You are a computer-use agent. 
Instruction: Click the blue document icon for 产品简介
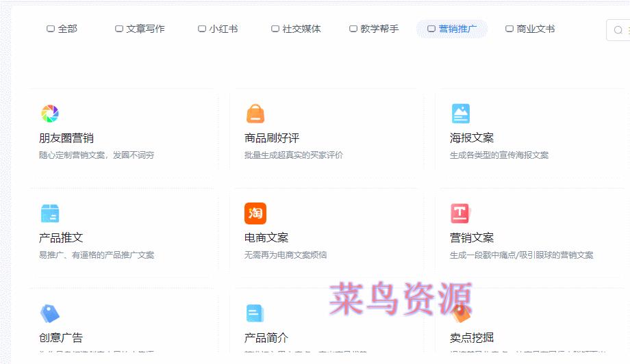255,313
